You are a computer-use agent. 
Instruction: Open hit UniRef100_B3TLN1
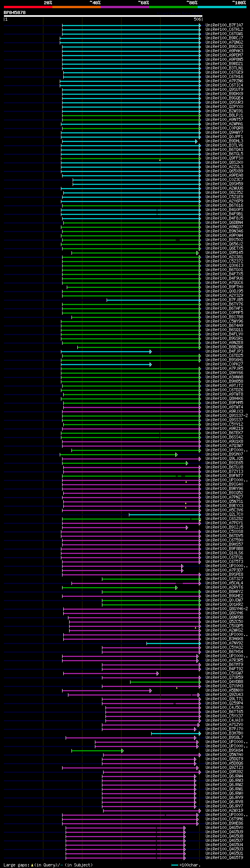224,68
